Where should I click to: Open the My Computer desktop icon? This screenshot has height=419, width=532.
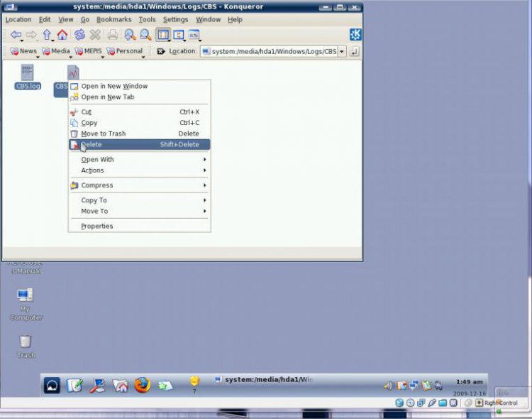26,304
